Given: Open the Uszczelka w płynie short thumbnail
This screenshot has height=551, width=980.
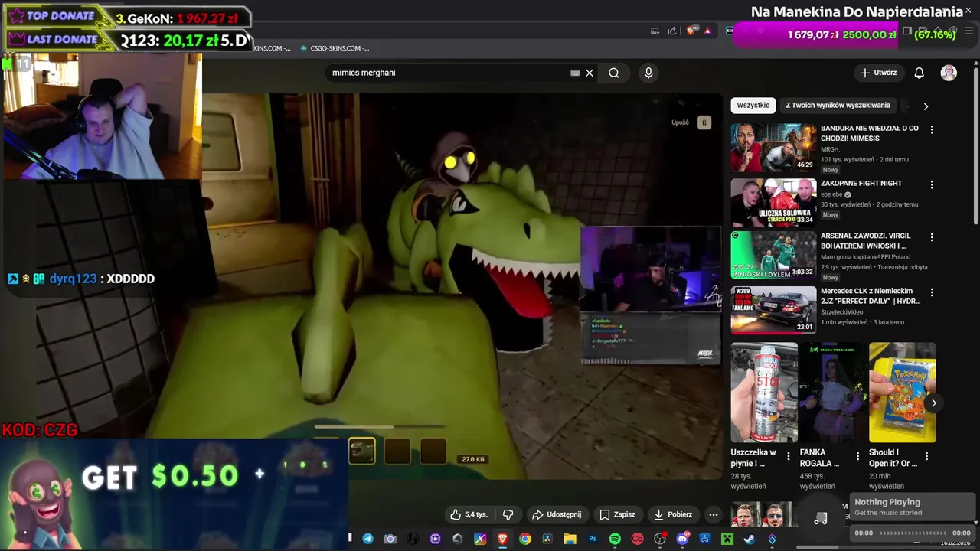Looking at the screenshot, I should coord(764,393).
